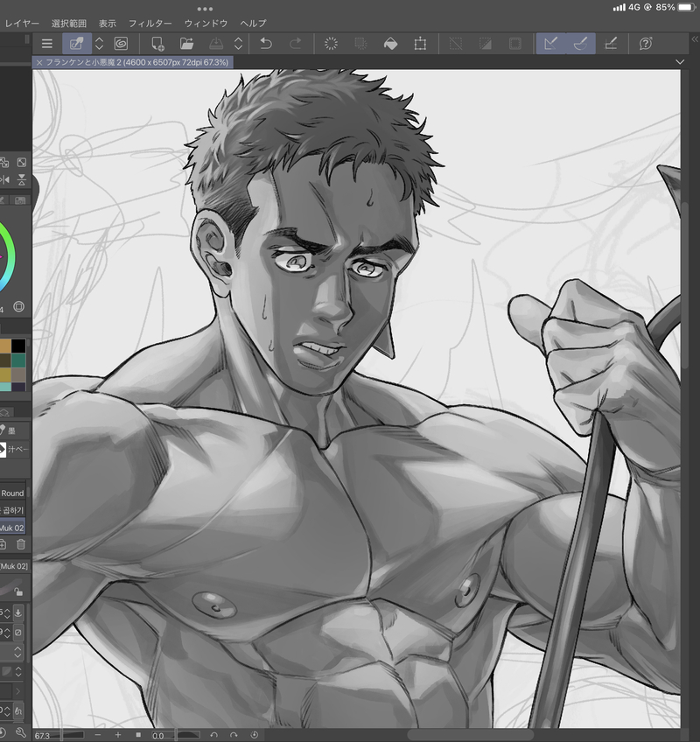The height and width of the screenshot is (742, 700).
Task: Zoom out with the minus button
Action: (97, 735)
